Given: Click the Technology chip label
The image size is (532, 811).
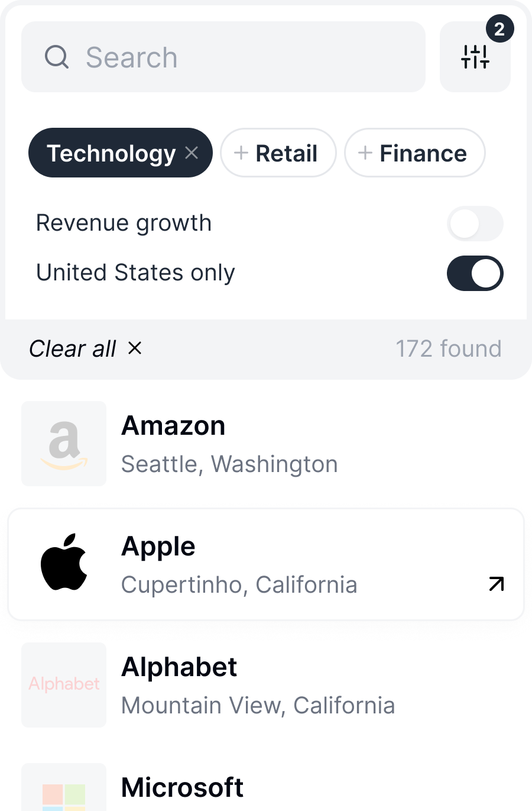Looking at the screenshot, I should (111, 153).
